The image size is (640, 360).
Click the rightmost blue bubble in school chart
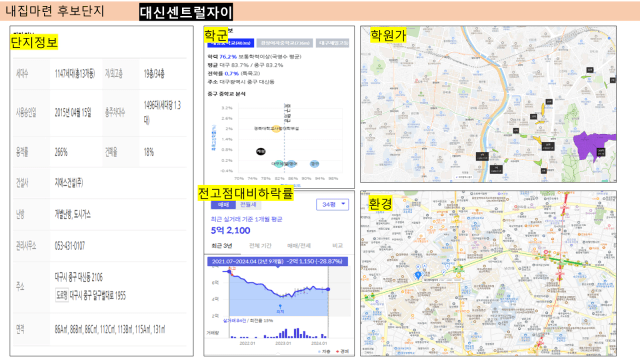[314, 164]
